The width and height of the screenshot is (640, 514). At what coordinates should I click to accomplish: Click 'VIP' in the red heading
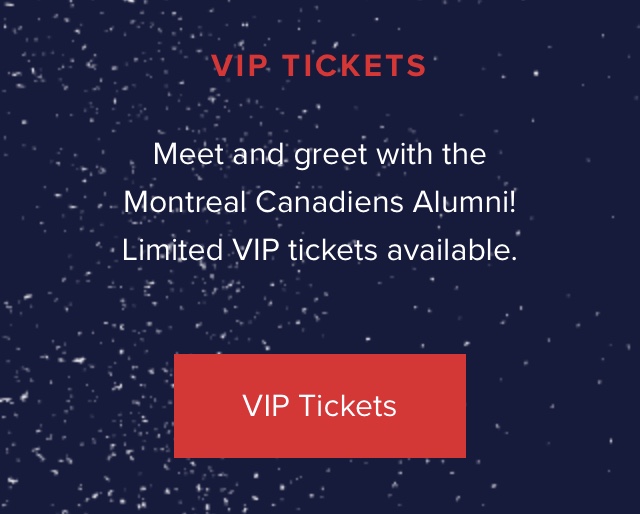[240, 65]
